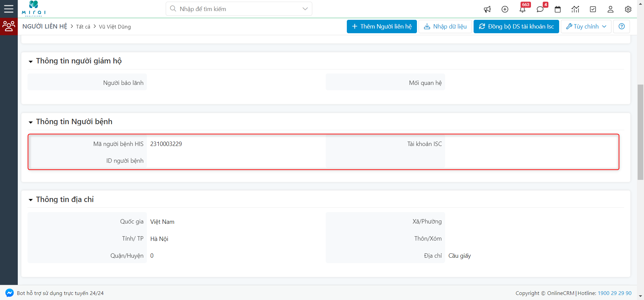
Task: Click the Việt Nam country value
Action: pyautogui.click(x=162, y=222)
